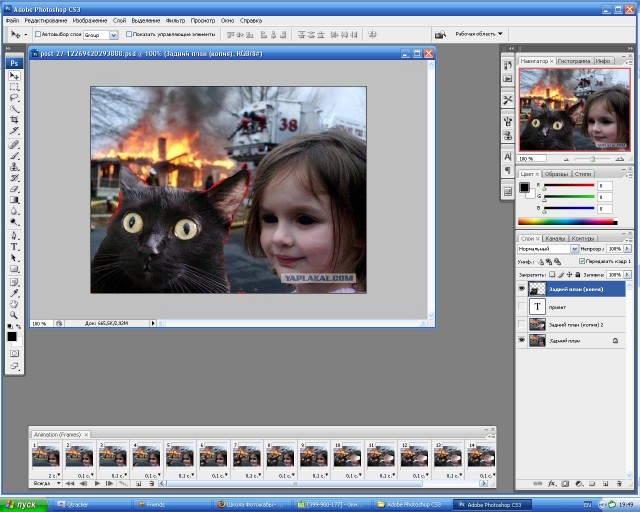
Task: Switch to the Образцы tab
Action: point(556,174)
